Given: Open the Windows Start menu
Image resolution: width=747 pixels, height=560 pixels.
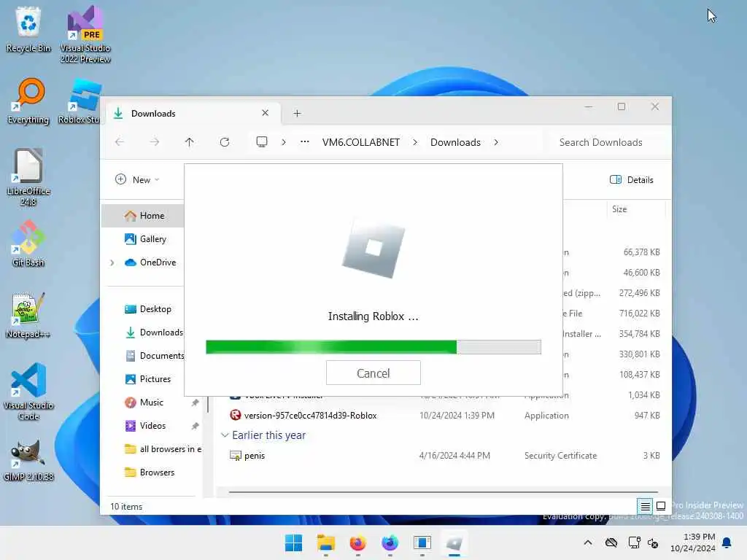Looking at the screenshot, I should point(293,542).
